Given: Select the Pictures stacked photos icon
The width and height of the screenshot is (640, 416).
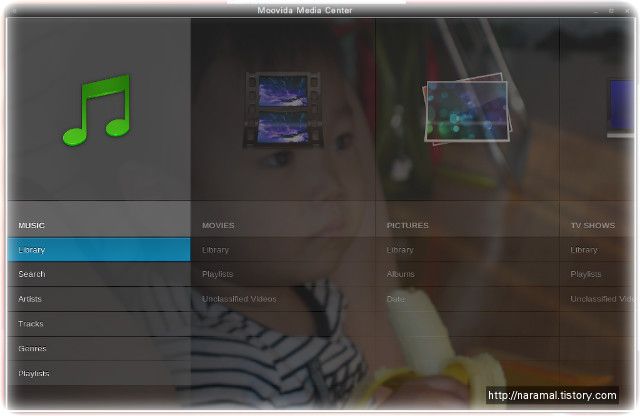Looking at the screenshot, I should tap(467, 109).
